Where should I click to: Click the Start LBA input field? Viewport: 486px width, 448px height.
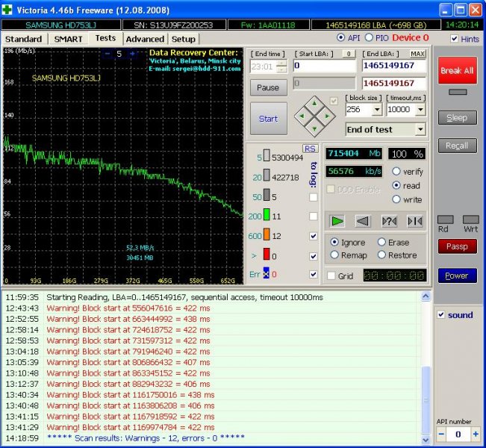324,66
